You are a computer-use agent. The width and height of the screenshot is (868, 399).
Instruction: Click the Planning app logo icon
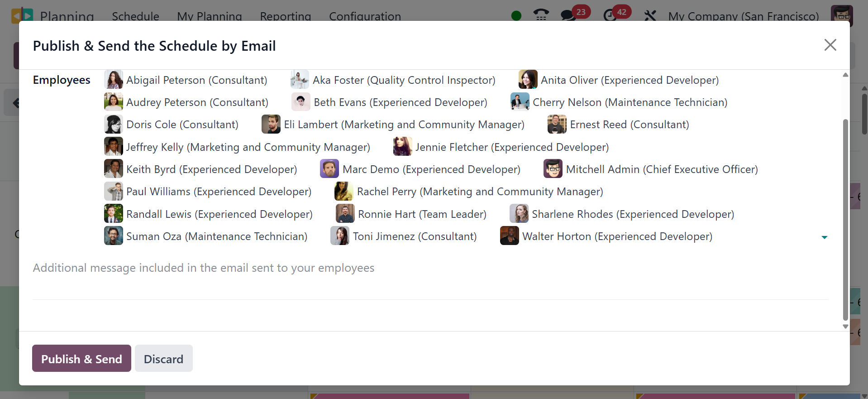pyautogui.click(x=22, y=15)
